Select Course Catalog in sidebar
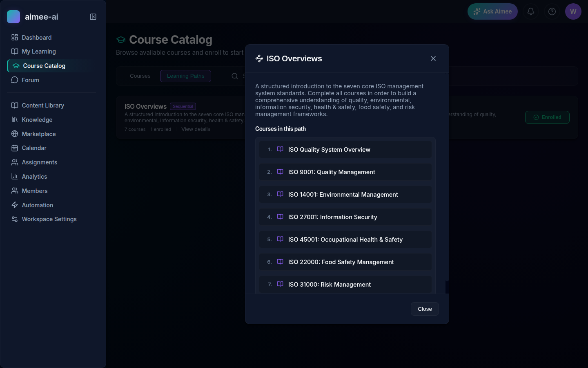588x368 pixels. click(x=52, y=66)
